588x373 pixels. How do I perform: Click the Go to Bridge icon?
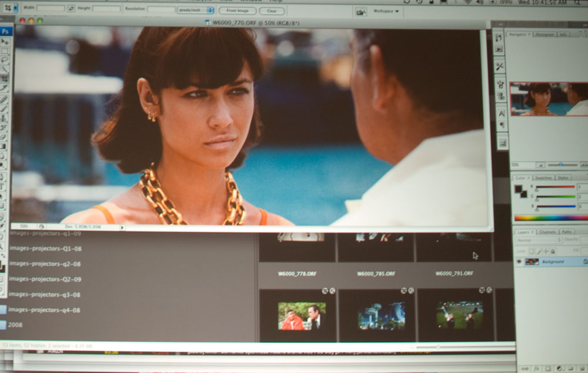(x=360, y=12)
